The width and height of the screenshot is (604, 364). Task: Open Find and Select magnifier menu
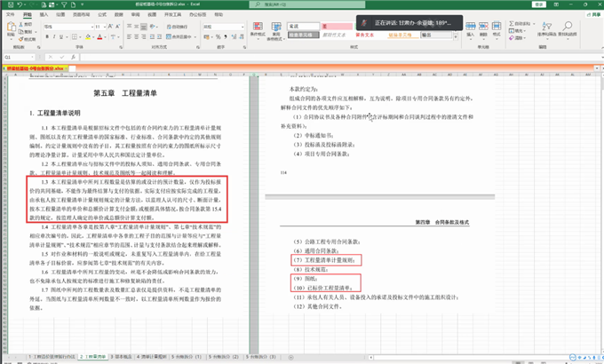(x=567, y=29)
